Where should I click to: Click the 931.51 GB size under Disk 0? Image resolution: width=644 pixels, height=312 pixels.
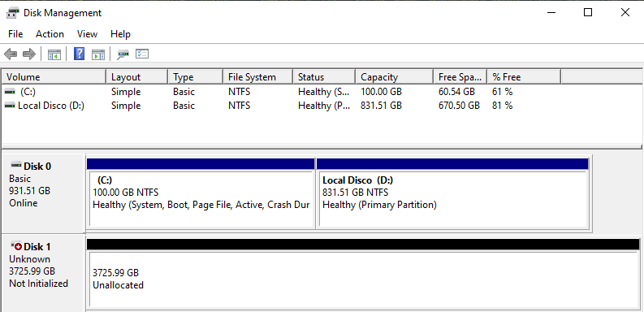29,191
